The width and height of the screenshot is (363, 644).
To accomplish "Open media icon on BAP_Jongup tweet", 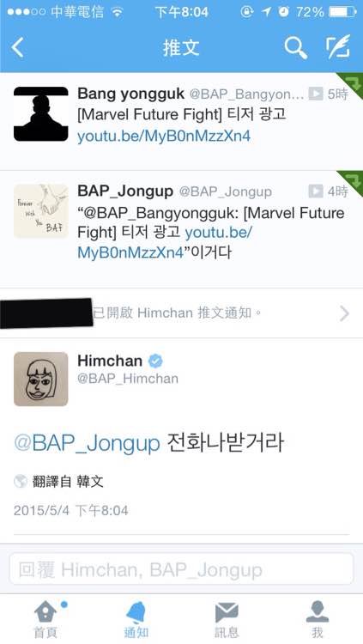I will tap(315, 191).
